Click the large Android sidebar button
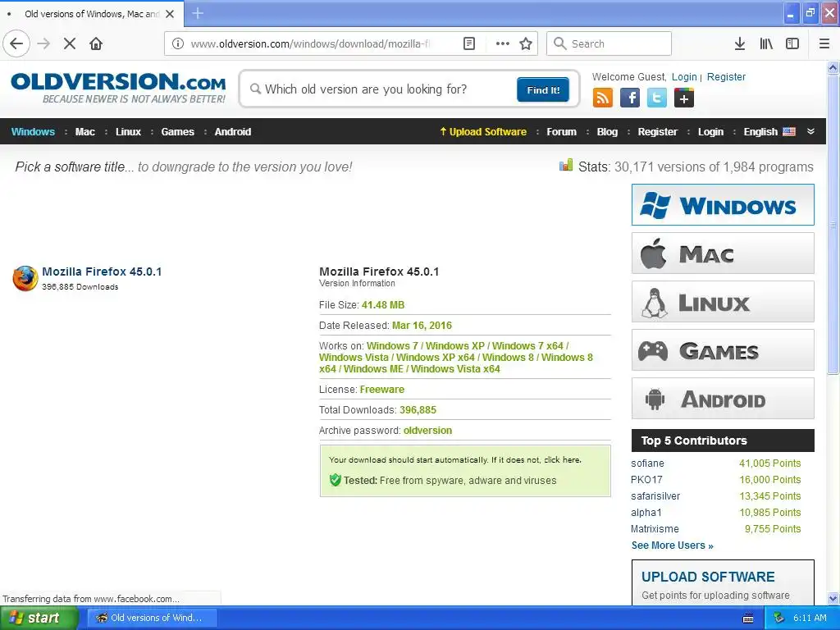The height and width of the screenshot is (630, 840). click(723, 399)
